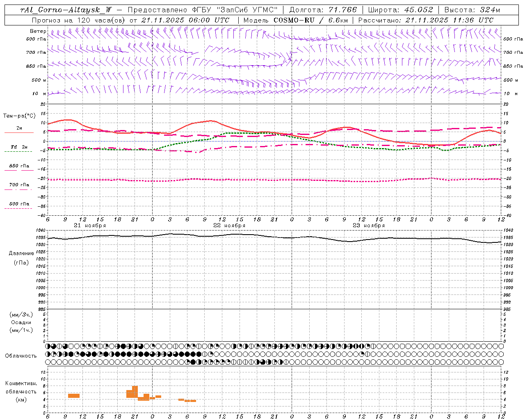Click the (гПа) unit label under Давление
Screen dimensions: 525x420
(21, 262)
